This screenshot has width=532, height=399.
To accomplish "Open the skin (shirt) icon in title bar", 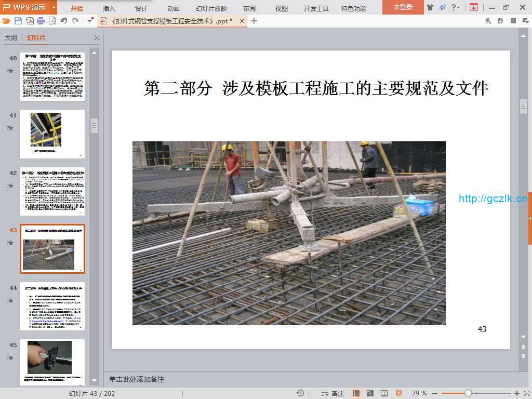I will 430,7.
